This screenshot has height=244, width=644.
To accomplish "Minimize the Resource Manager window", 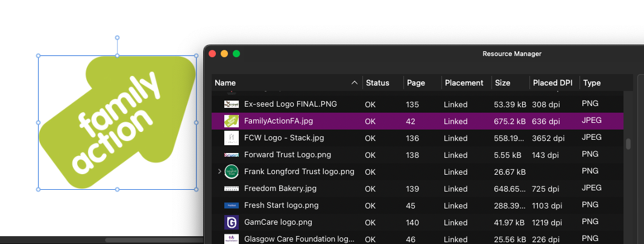I will tap(224, 54).
